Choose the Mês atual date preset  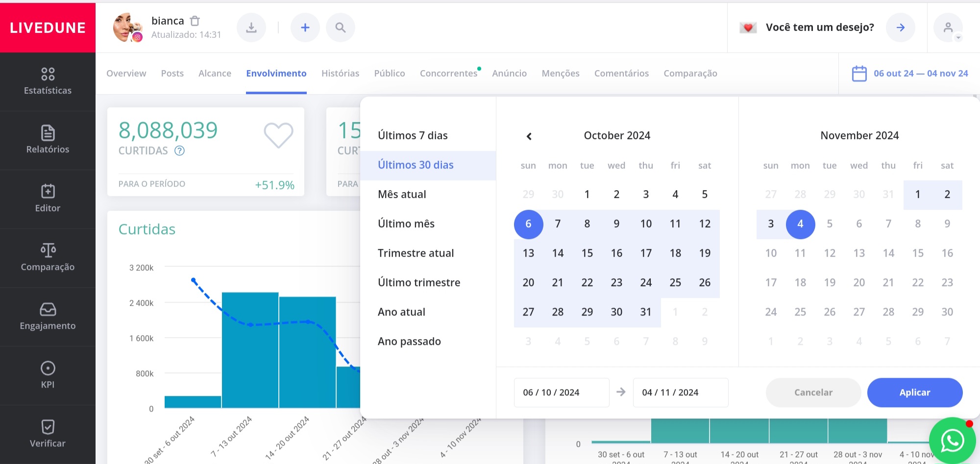click(402, 194)
